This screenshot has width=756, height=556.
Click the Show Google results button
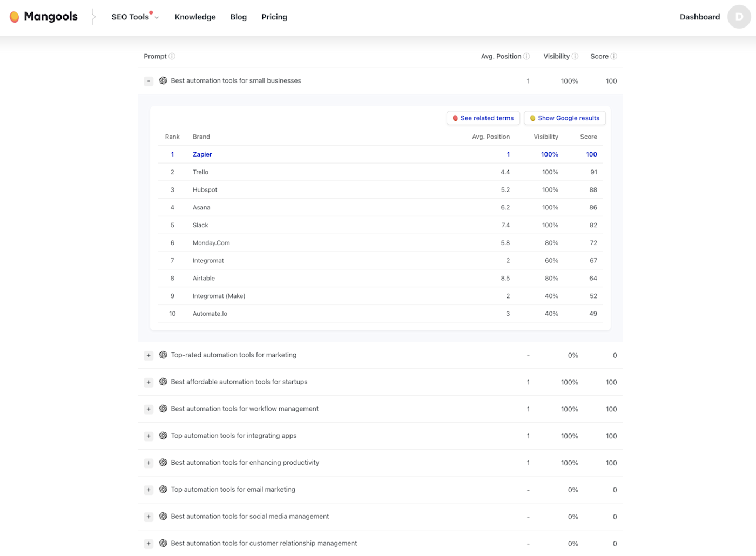pos(565,118)
